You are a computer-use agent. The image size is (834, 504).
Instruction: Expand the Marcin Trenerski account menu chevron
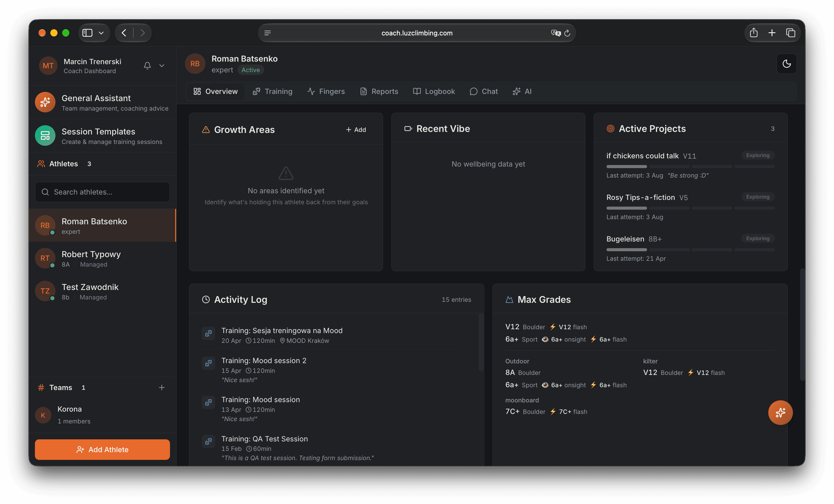[162, 66]
